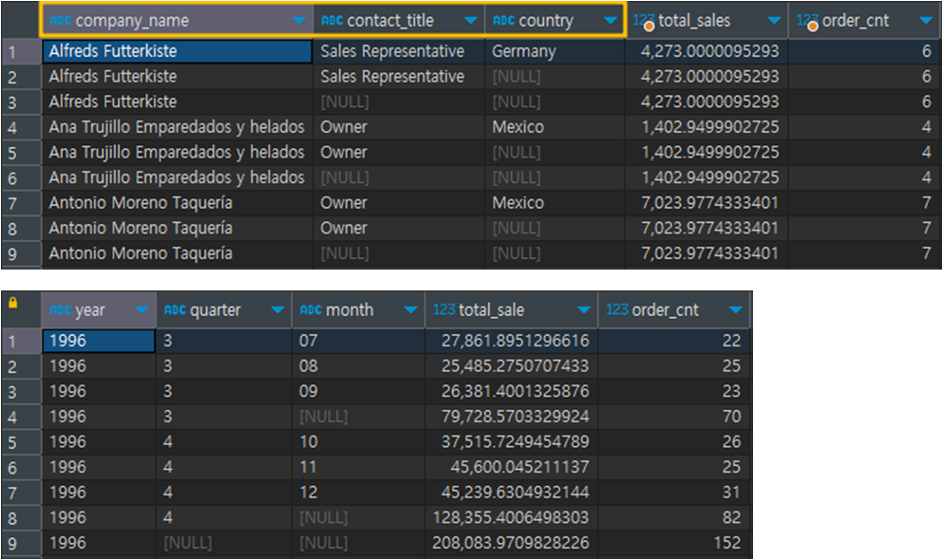Click Ana Trujillo Emparedados y helados in row 4

[178, 127]
